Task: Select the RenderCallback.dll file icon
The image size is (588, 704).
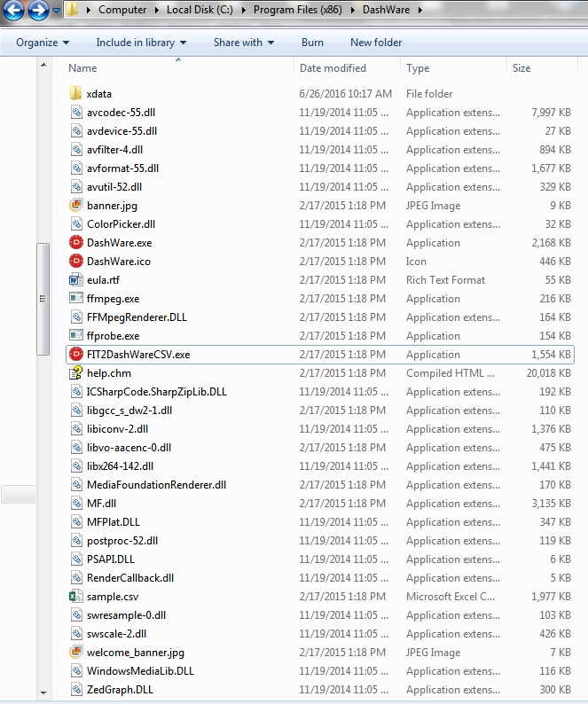Action: point(76,578)
